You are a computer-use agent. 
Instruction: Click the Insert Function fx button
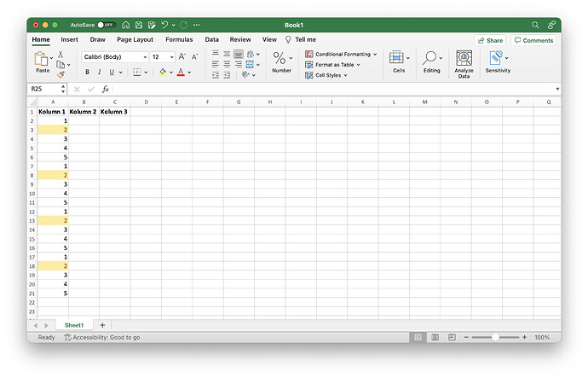106,89
